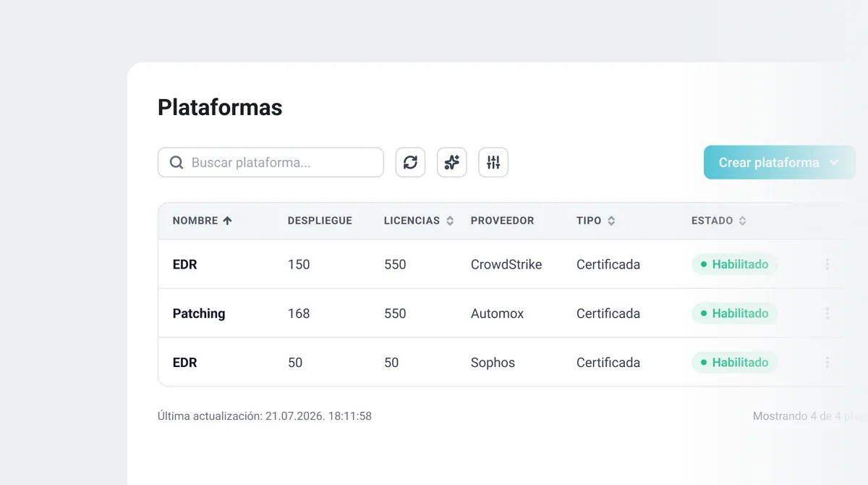868x485 pixels.
Task: Select the Patching platform name
Action: coord(199,313)
